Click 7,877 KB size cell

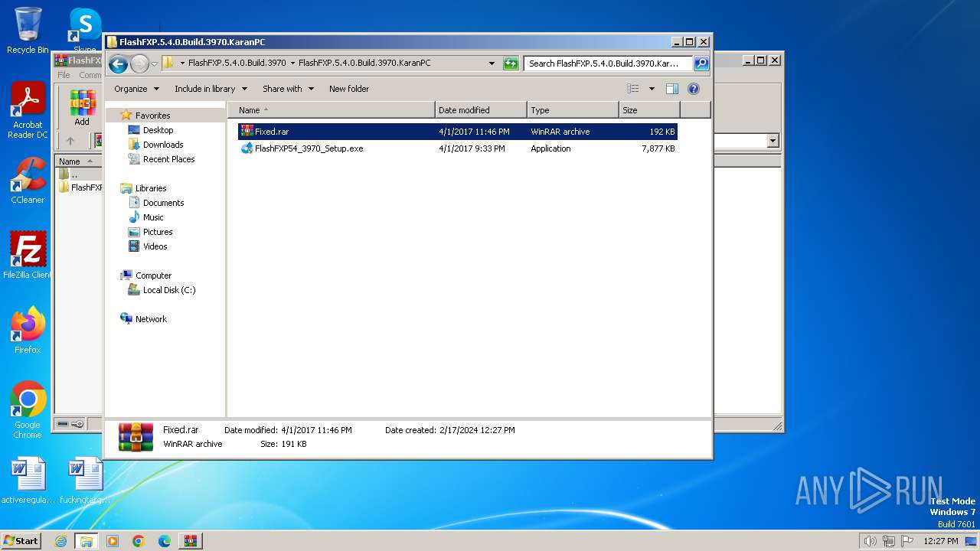tap(658, 148)
